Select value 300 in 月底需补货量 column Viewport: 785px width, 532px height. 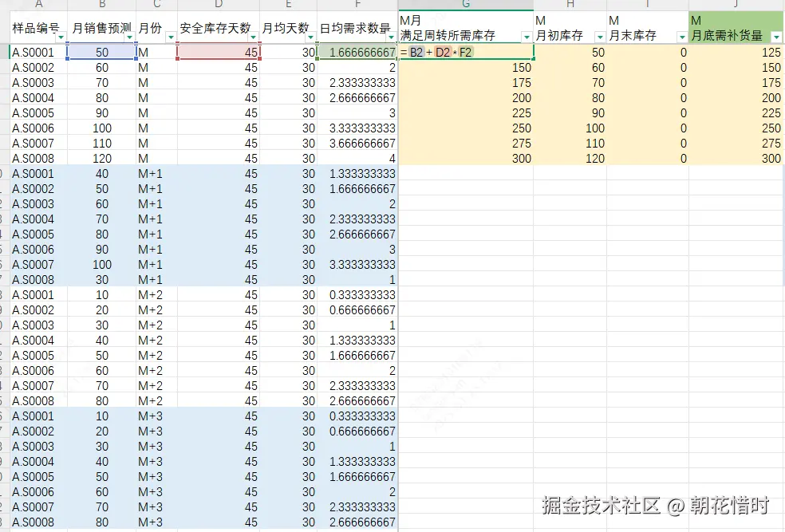click(736, 159)
